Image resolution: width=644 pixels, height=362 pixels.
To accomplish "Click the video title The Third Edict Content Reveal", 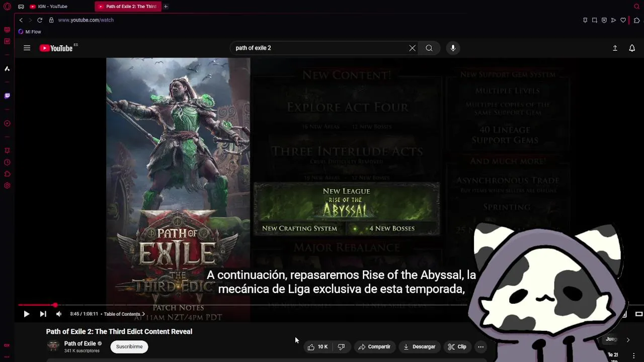I will tap(119, 331).
